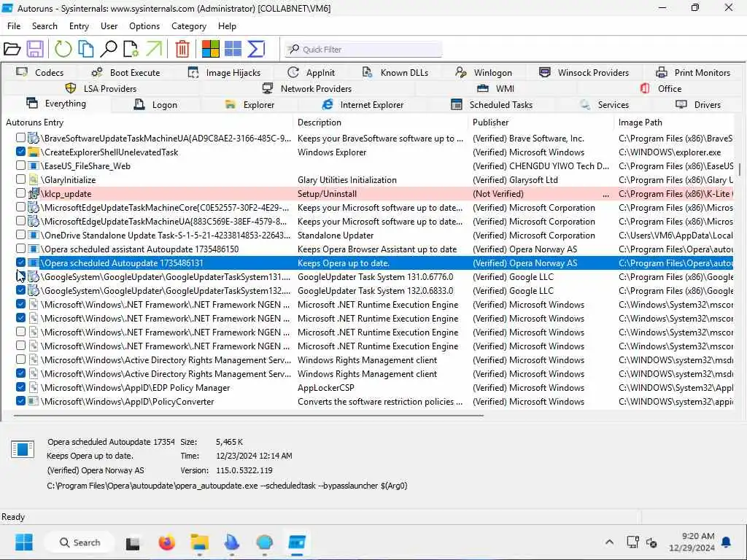This screenshot has width=747, height=560.
Task: Show hidden tray icons chevron
Action: click(x=609, y=542)
